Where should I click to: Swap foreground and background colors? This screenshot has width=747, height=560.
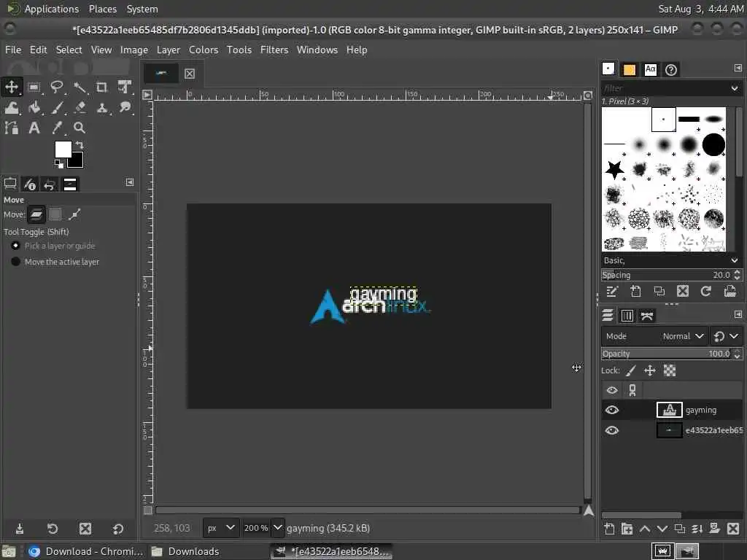(80, 145)
